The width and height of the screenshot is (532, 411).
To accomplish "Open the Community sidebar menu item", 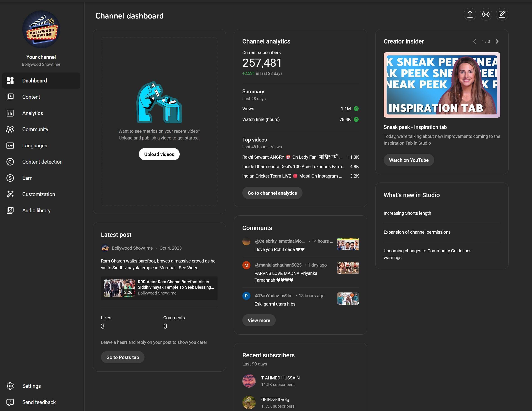I will 35,129.
